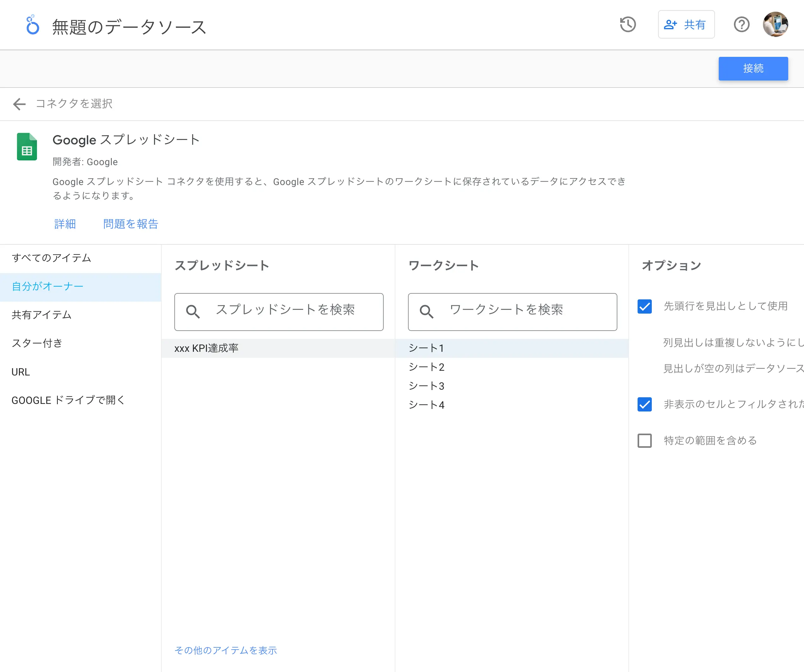Select worksheet シート4
Viewport: 804px width, 672px height.
tap(512, 405)
